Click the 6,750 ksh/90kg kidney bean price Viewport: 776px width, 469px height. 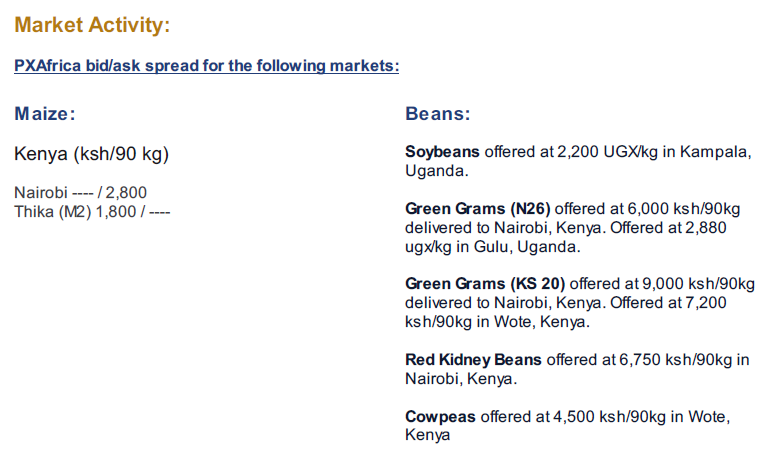coord(675,360)
